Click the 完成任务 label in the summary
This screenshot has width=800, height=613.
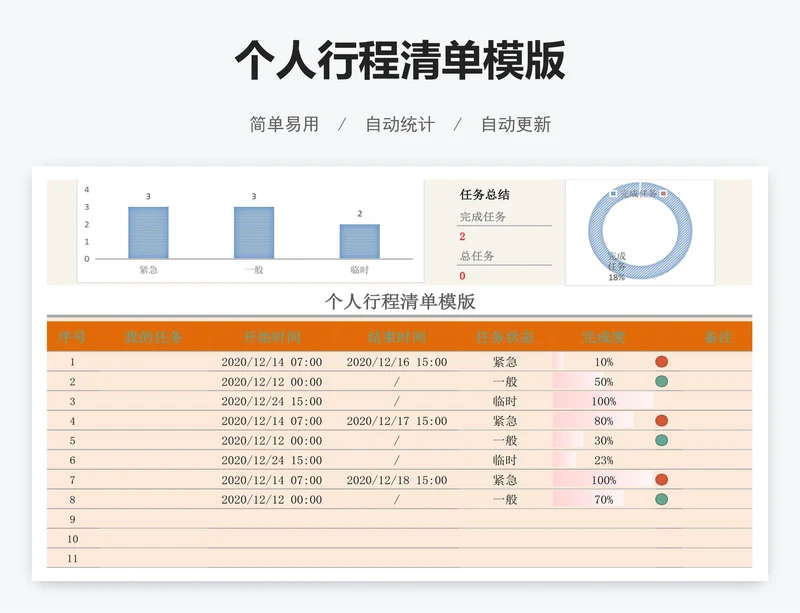tap(483, 216)
